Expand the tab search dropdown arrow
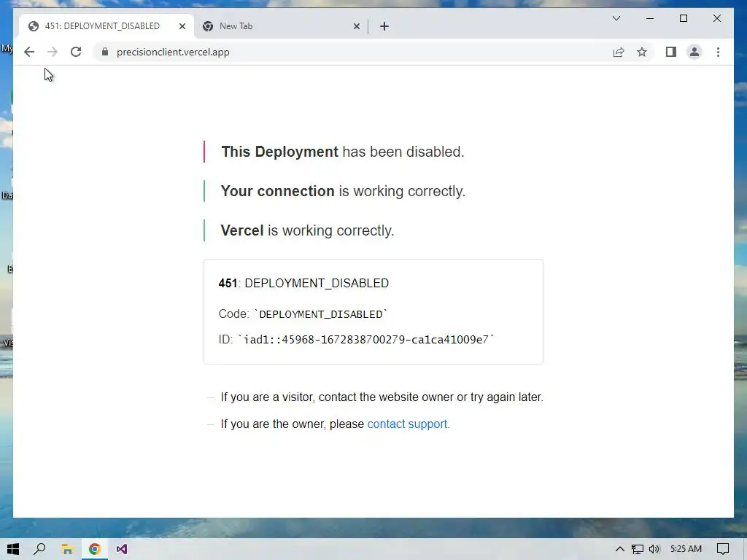 (616, 18)
